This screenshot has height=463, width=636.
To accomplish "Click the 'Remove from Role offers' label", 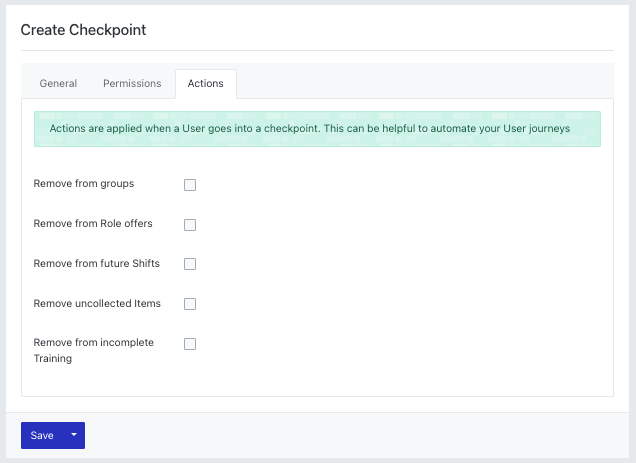I will (x=93, y=224).
